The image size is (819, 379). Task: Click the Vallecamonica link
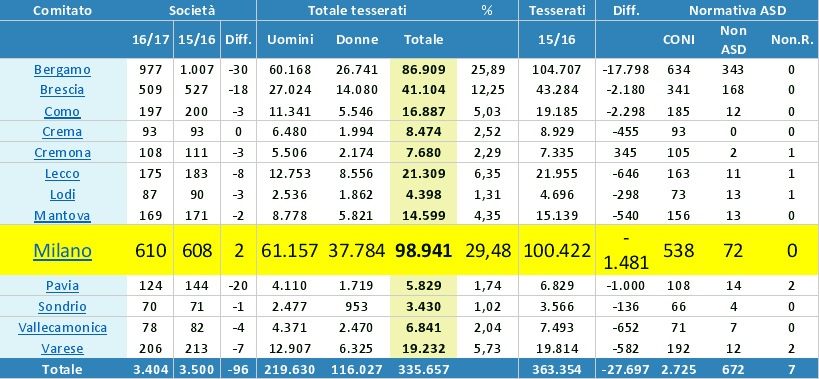(62, 328)
